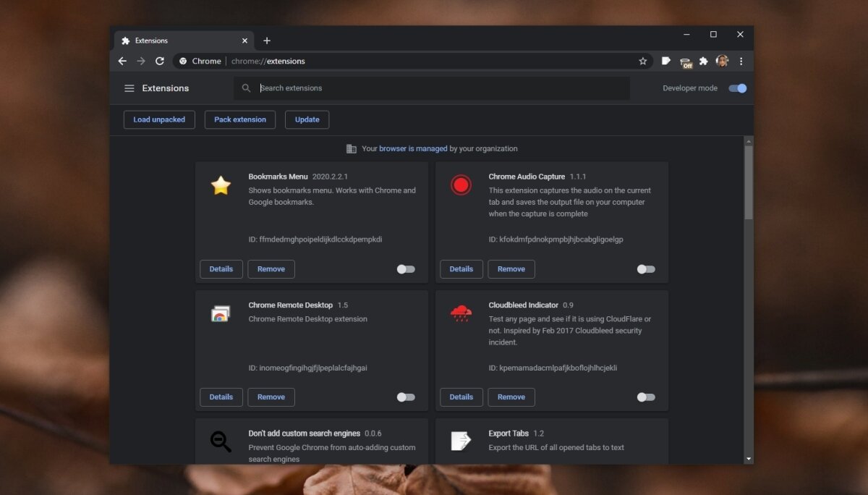The image size is (868, 495).
Task: Bookmark this page with the star icon
Action: 642,62
